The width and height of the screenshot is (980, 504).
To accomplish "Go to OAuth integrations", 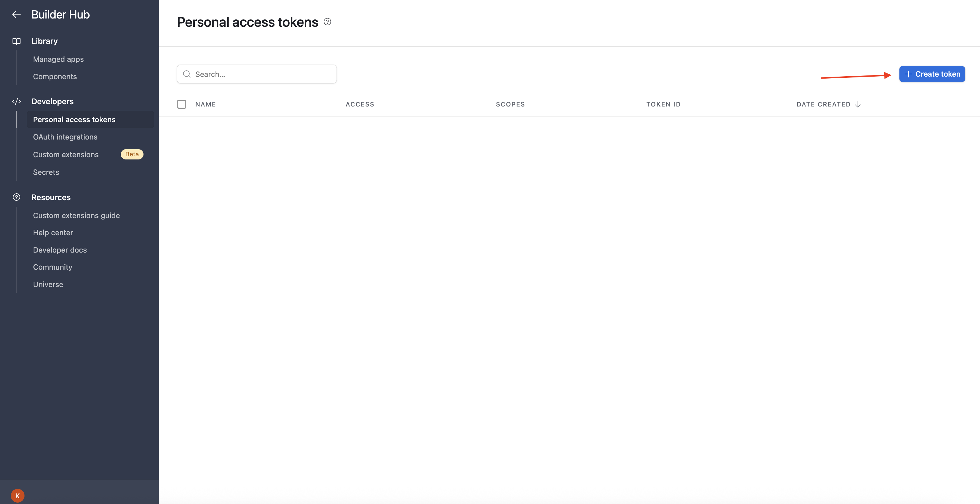I will [65, 137].
